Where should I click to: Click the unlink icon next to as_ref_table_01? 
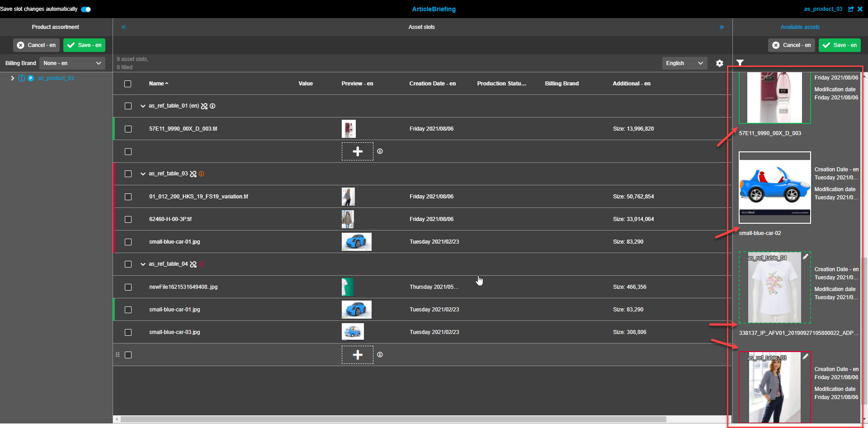click(204, 106)
